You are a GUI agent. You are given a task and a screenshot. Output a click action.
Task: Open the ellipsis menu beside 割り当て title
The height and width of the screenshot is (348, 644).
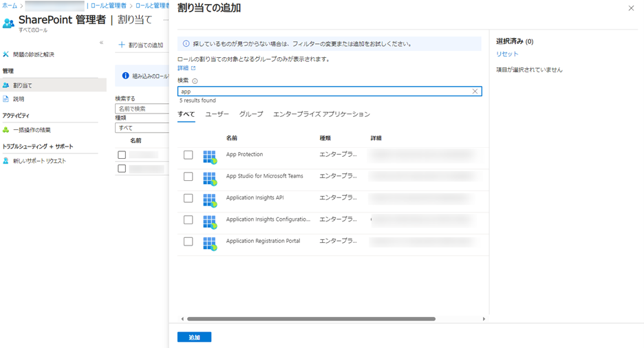pyautogui.click(x=166, y=20)
